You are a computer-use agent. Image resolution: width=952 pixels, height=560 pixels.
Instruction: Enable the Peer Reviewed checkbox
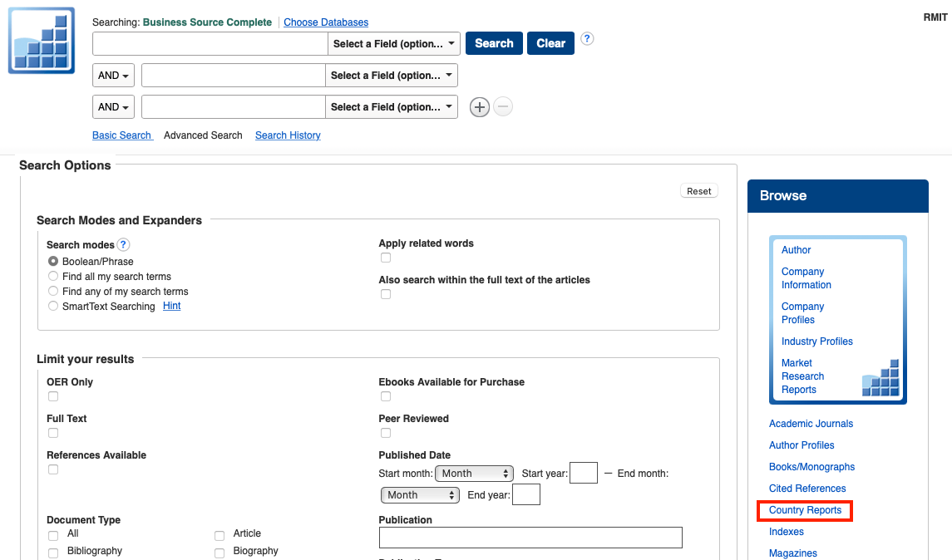(x=386, y=433)
